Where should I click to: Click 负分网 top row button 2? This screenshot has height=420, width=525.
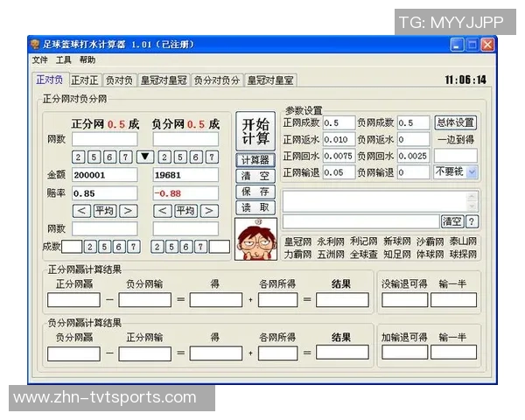[164, 157]
